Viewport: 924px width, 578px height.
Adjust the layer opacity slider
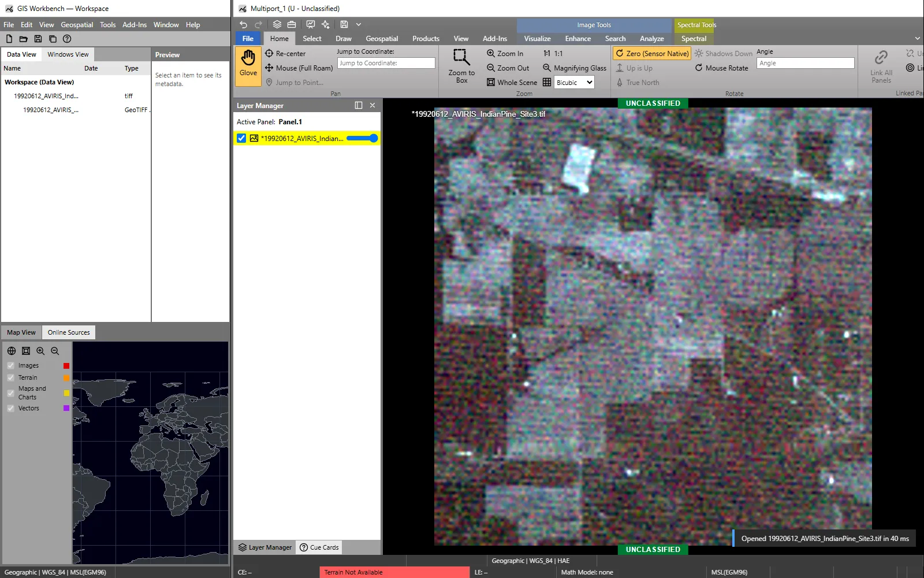click(362, 138)
